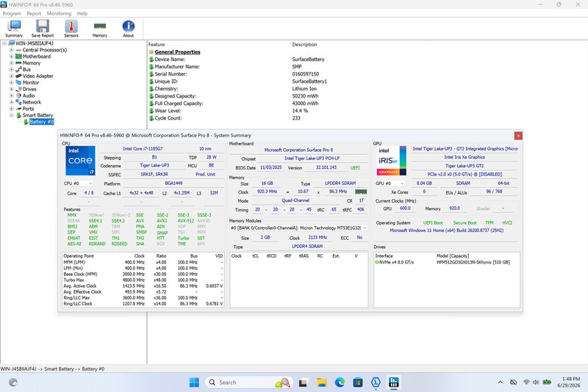Open Task View from the taskbar
Viewport: 588px width, 392px height.
point(303,382)
